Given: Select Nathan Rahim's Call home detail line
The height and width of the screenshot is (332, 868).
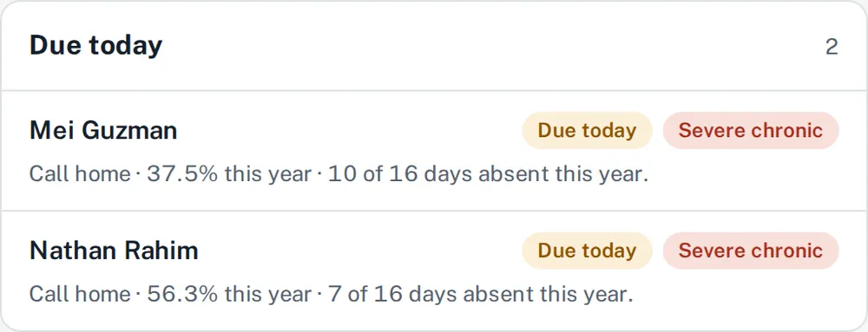Looking at the screenshot, I should 331,295.
